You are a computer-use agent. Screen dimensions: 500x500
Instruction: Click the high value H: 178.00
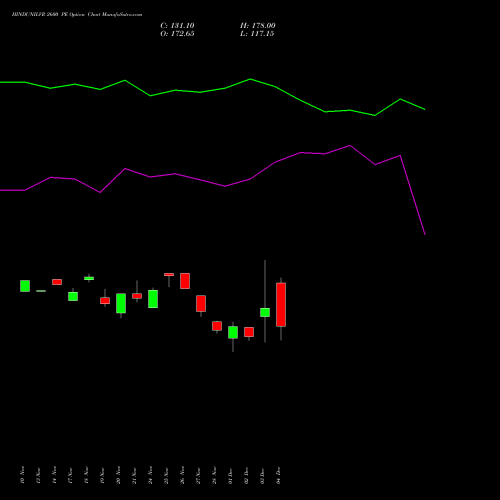coord(258,26)
